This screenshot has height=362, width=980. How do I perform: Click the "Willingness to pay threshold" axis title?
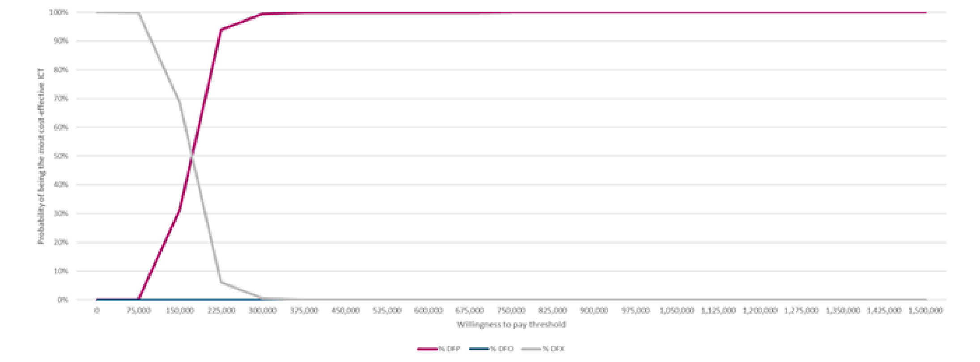coord(511,324)
